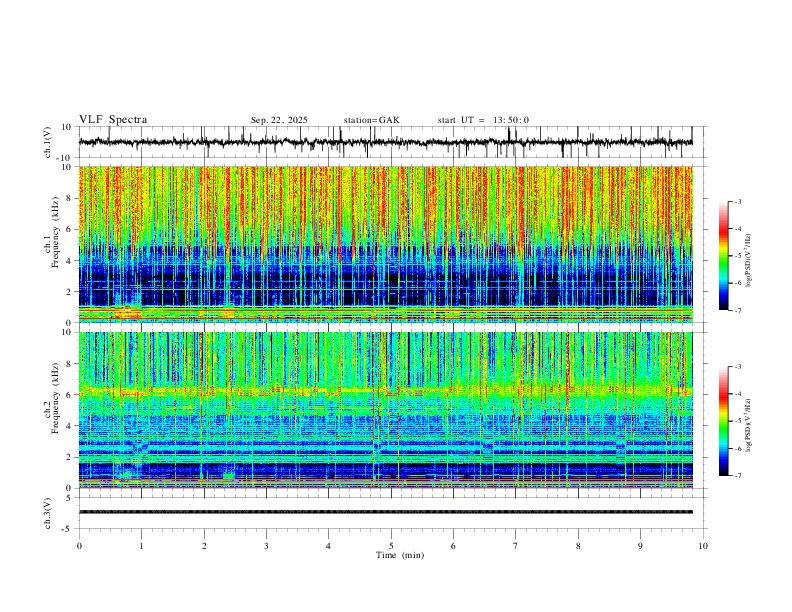Click time axis tick label "8"

point(578,546)
